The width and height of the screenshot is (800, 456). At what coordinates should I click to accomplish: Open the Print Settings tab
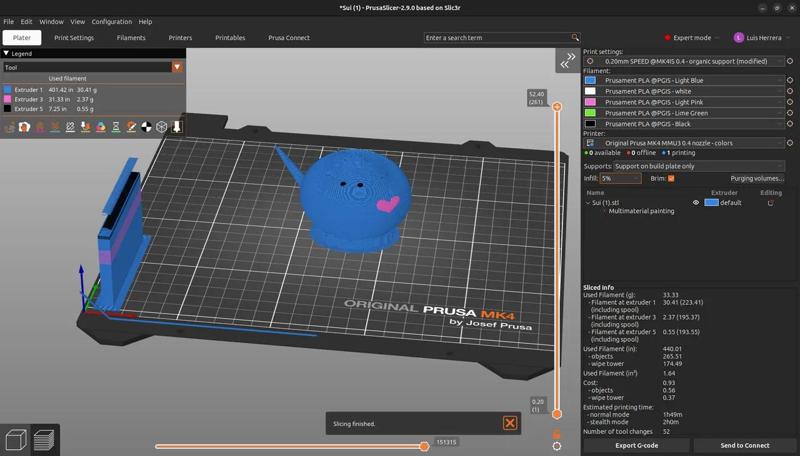click(x=74, y=38)
